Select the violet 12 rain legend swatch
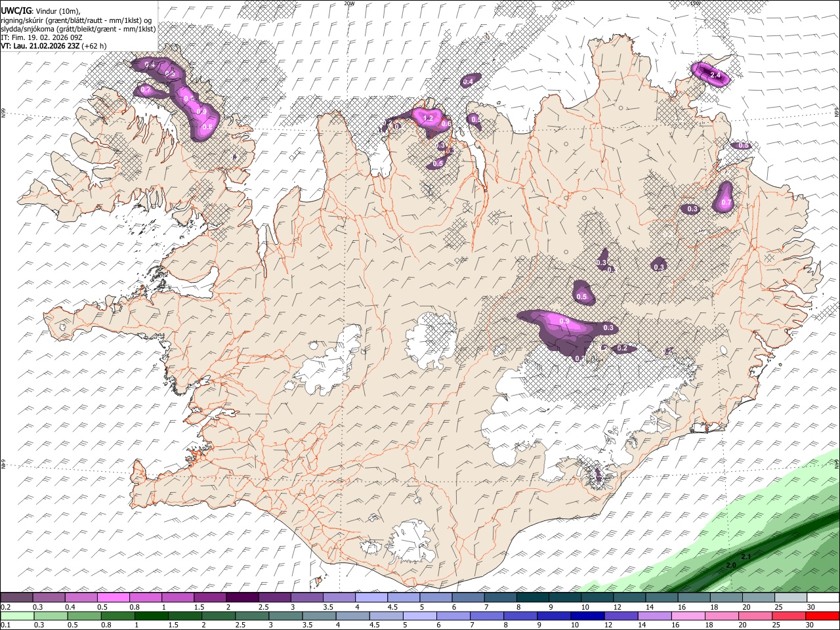 click(x=621, y=616)
